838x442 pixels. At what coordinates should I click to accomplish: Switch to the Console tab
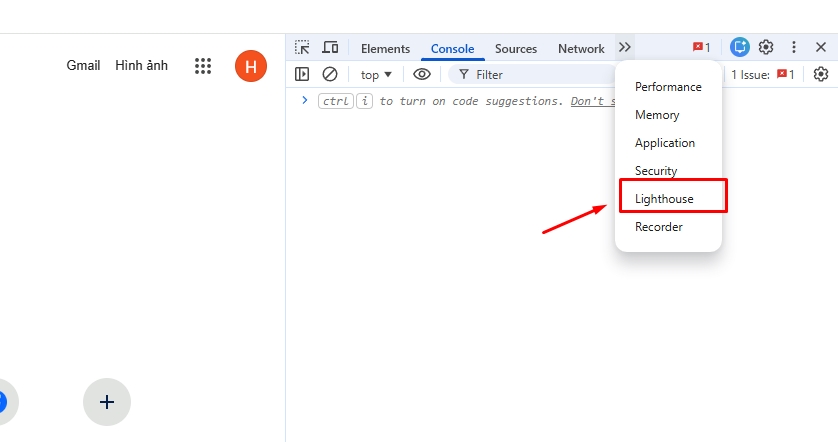click(452, 49)
